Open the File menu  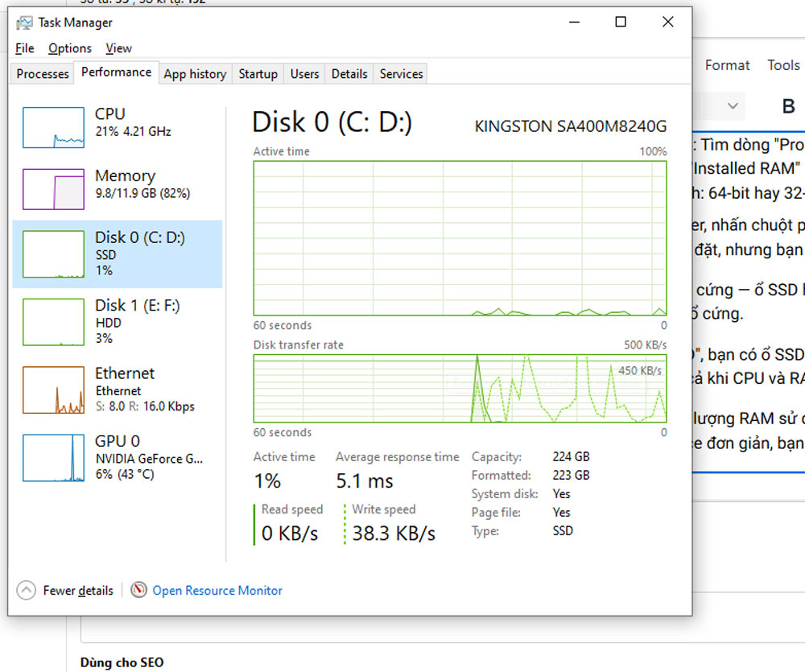pos(25,48)
